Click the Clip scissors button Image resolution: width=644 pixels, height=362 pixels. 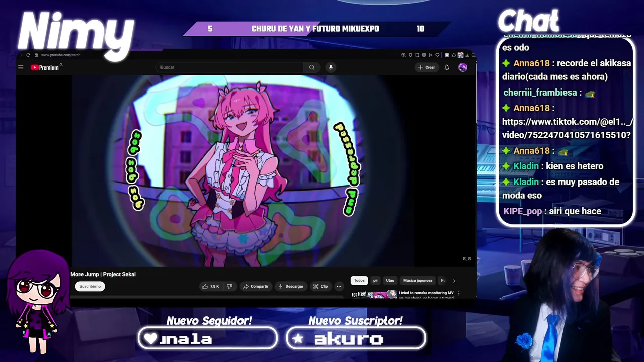(x=320, y=286)
